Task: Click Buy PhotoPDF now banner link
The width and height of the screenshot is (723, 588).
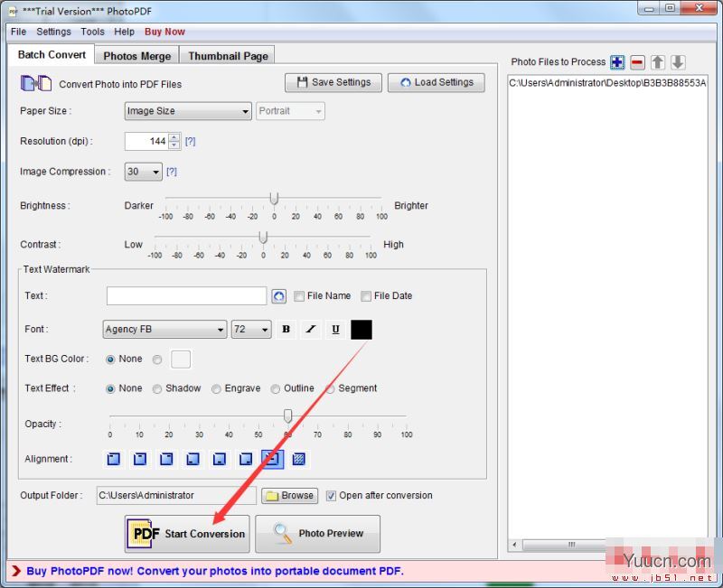Action: click(x=215, y=571)
